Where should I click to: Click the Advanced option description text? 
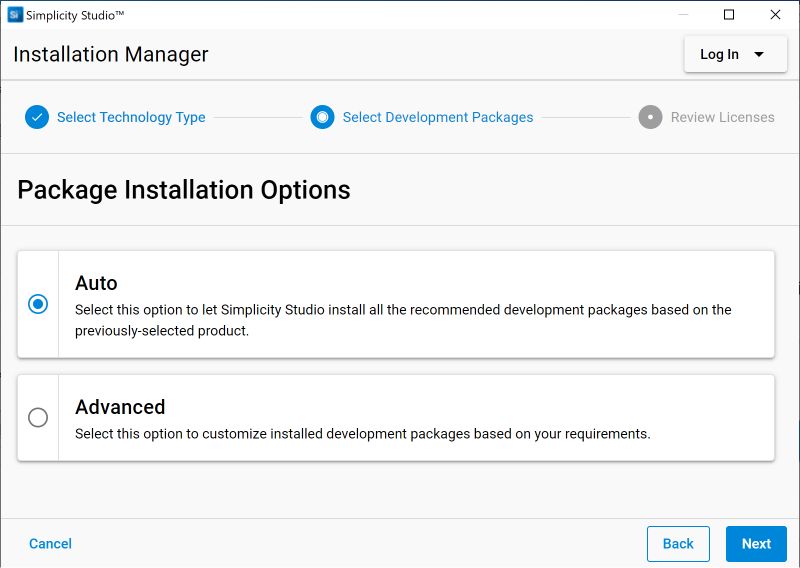point(363,434)
